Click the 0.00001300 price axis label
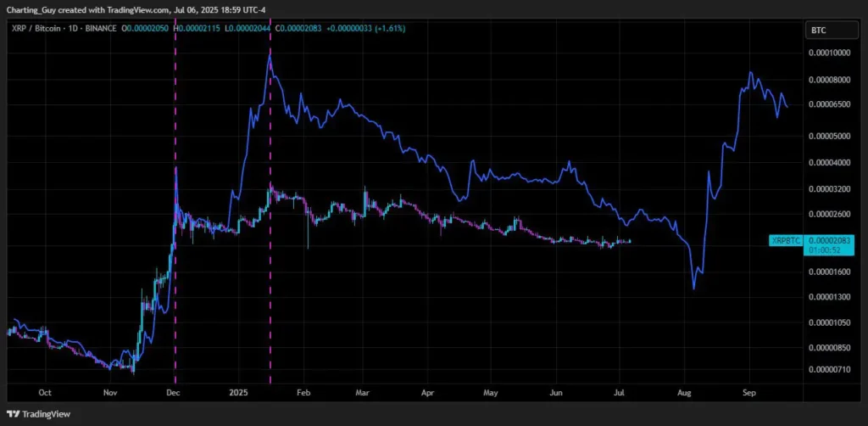 coord(831,297)
